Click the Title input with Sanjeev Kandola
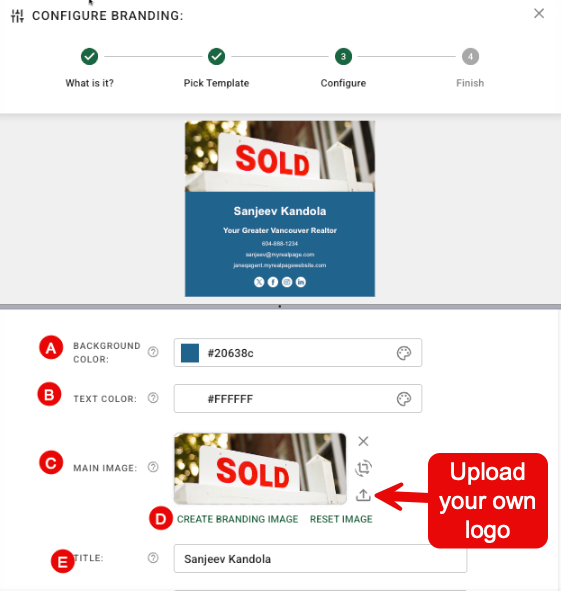Viewport: 561px width, 591px height. tap(320, 559)
